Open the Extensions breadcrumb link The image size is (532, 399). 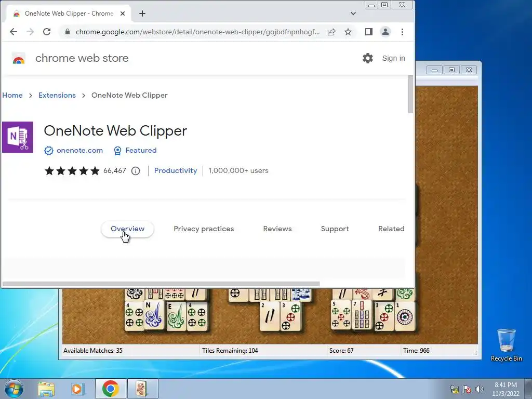pos(57,96)
